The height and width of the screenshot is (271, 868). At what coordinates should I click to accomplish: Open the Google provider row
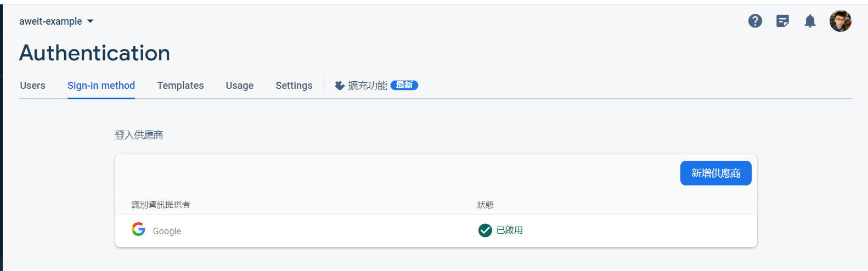(436, 230)
